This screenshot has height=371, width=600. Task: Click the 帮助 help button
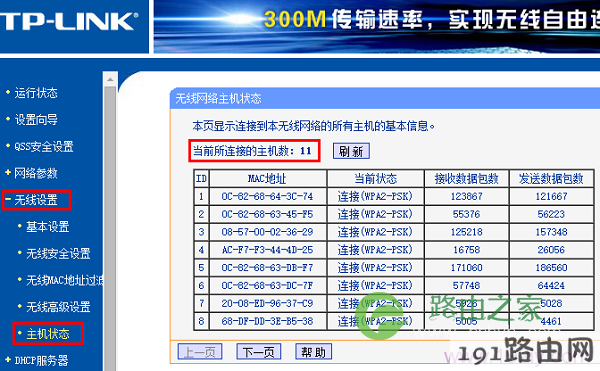[313, 351]
